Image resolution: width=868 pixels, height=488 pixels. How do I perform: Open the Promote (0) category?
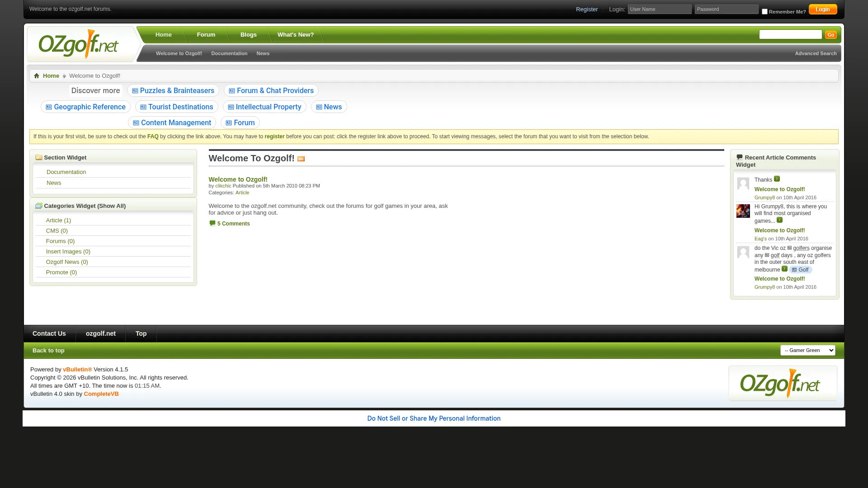click(x=61, y=272)
